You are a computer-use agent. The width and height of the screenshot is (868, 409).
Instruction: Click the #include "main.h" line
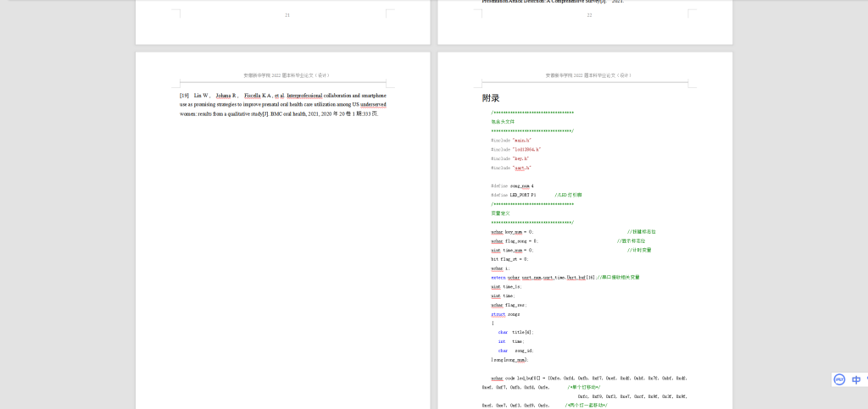click(510, 140)
